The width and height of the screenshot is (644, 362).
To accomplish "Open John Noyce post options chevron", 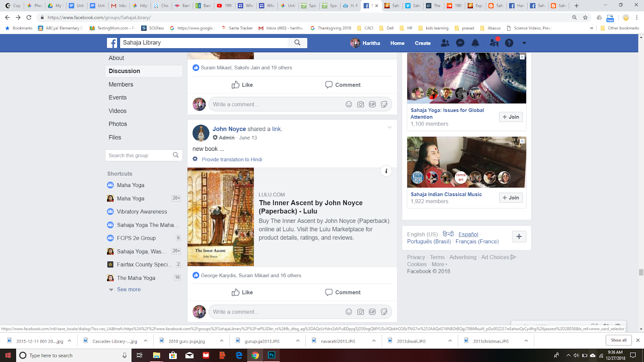I will (390, 128).
